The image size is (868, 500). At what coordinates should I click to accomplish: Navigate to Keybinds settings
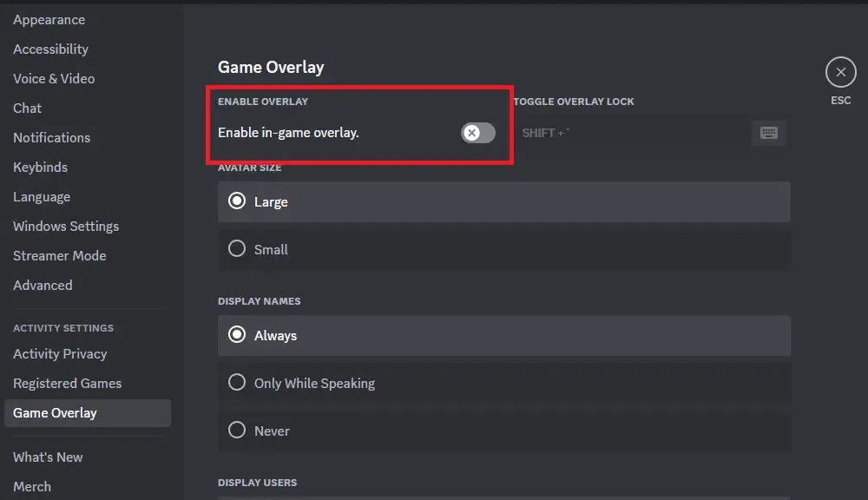click(x=40, y=167)
